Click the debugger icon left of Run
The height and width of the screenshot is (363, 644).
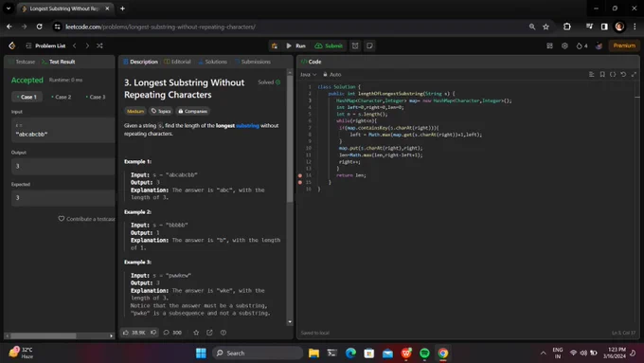tap(275, 45)
